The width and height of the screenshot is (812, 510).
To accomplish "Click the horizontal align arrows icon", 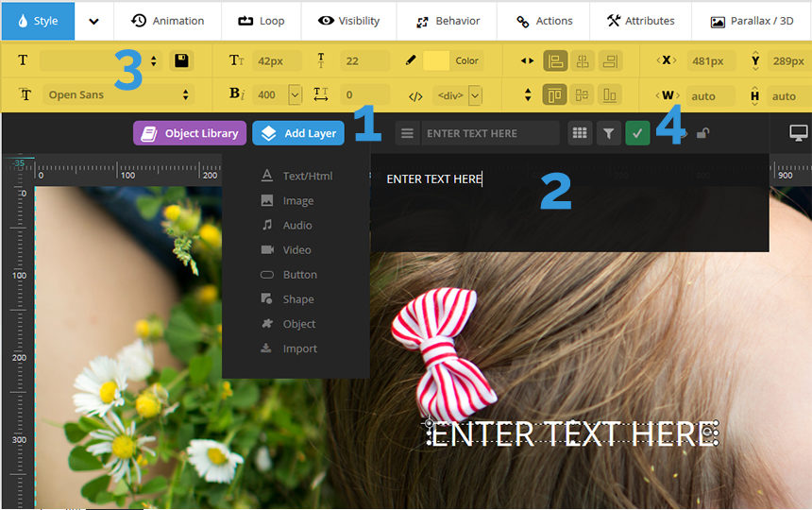I will tap(527, 60).
